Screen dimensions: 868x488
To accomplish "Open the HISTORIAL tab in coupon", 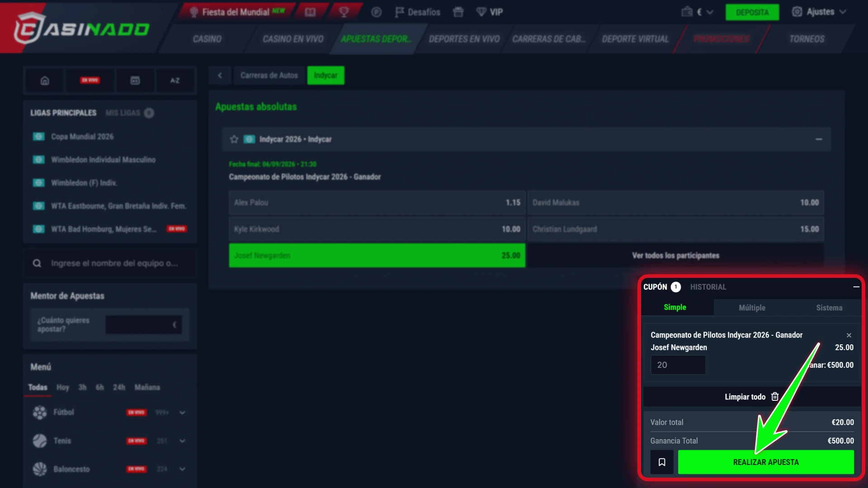I will point(708,287).
